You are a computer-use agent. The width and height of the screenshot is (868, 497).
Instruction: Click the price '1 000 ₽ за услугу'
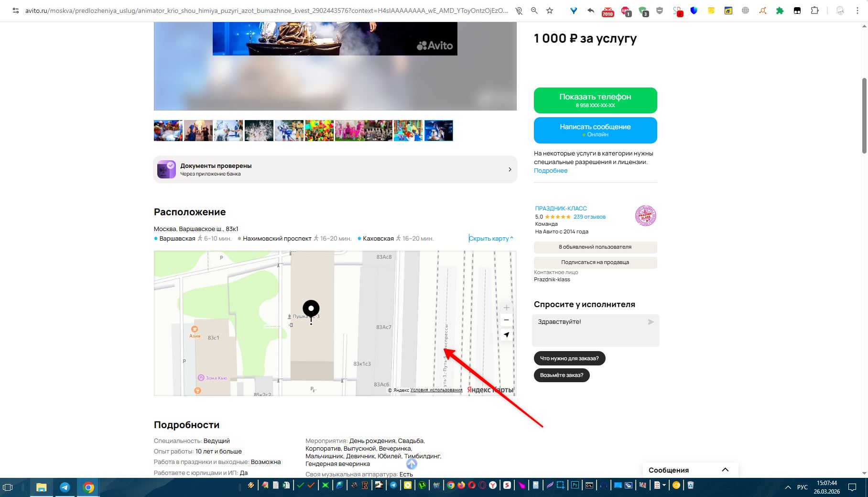point(585,38)
